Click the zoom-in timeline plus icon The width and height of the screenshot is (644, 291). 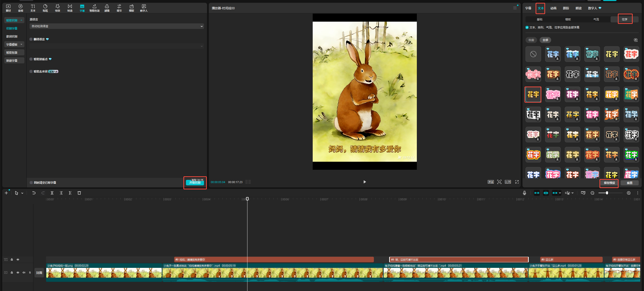(629, 193)
